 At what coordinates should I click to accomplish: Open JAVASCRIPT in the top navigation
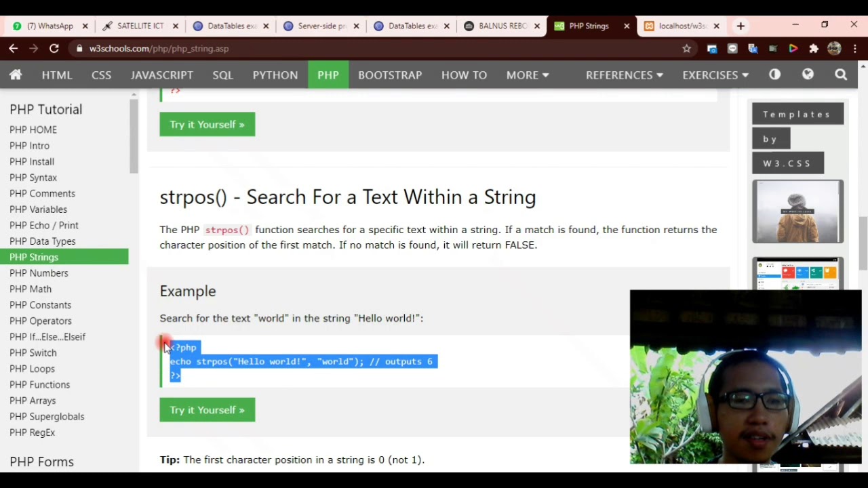pyautogui.click(x=162, y=75)
